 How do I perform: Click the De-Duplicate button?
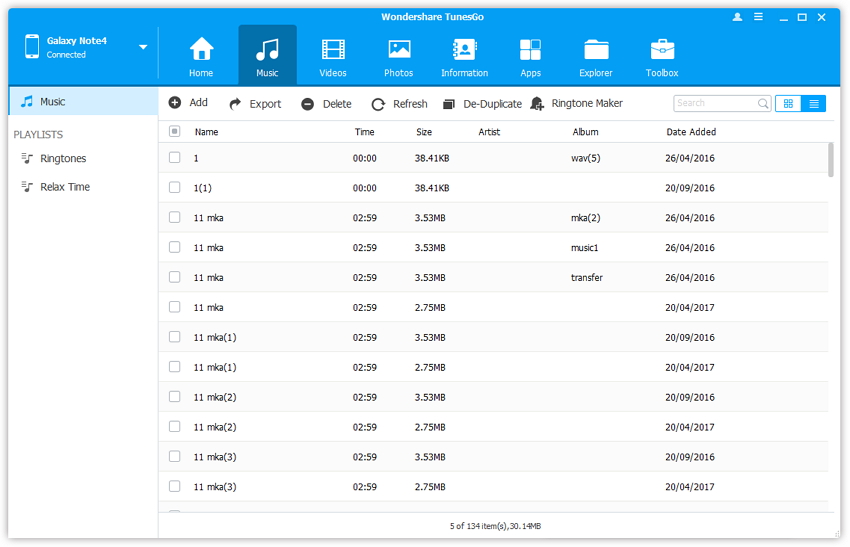(482, 104)
